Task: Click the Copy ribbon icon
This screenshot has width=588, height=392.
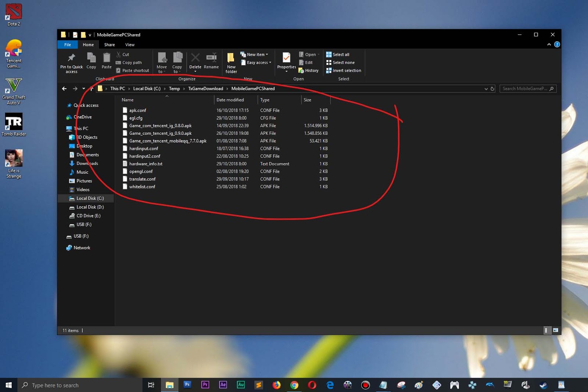Action: point(91,61)
